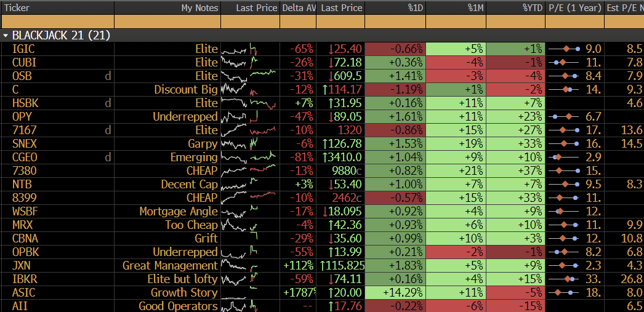Select the CBNA ticker
This screenshot has height=312, width=644.
tap(25, 239)
